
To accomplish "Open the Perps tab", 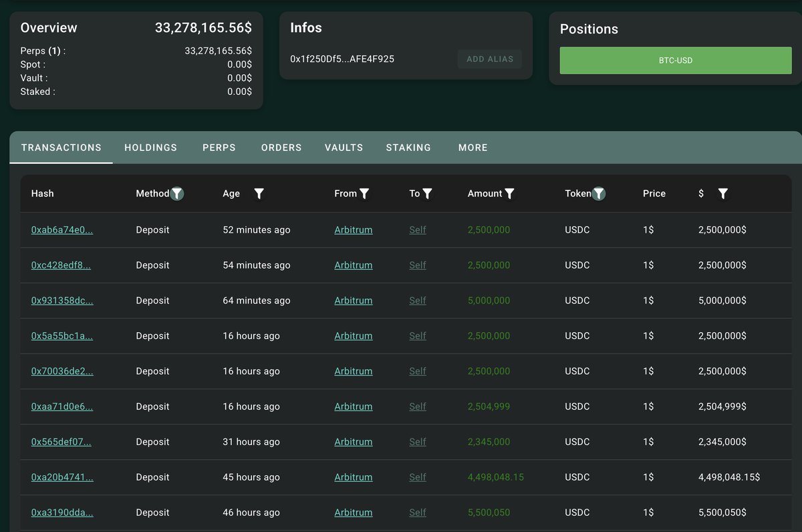I will click(219, 148).
